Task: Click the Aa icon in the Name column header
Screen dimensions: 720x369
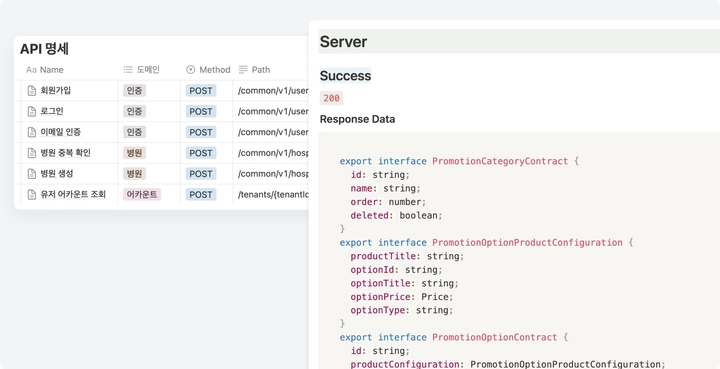Action: (x=31, y=70)
